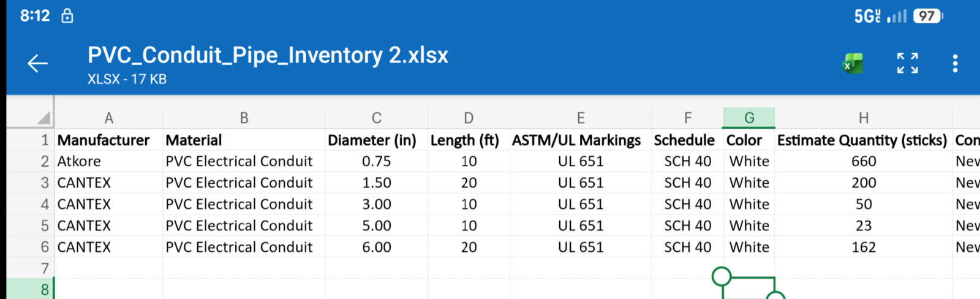This screenshot has width=980, height=299.
Task: Tap the back arrow icon
Action: [37, 63]
